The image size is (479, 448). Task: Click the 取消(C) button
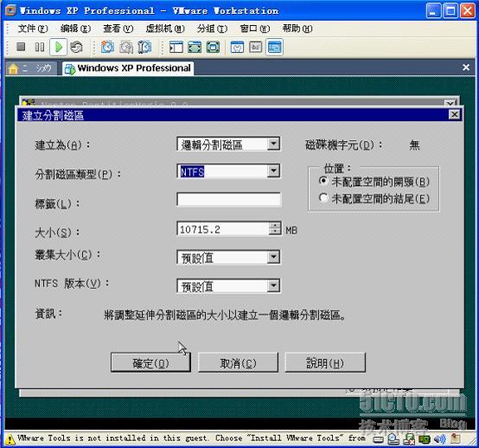point(239,362)
